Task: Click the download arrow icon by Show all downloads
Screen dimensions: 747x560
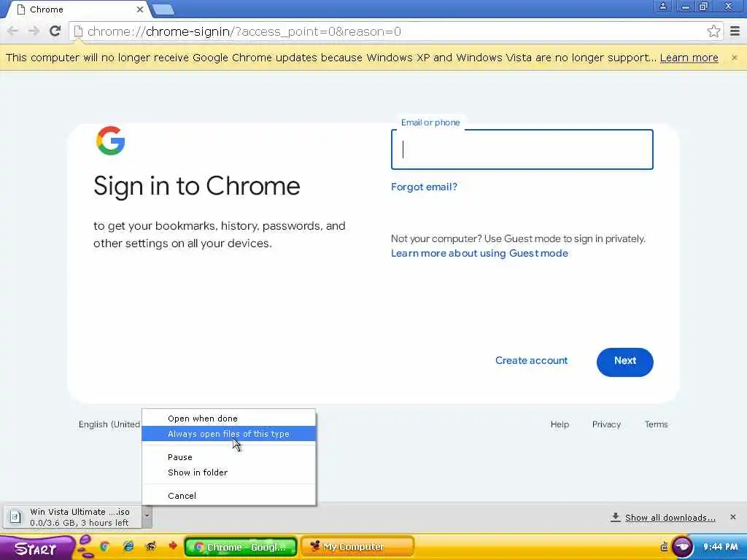Action: pyautogui.click(x=616, y=517)
